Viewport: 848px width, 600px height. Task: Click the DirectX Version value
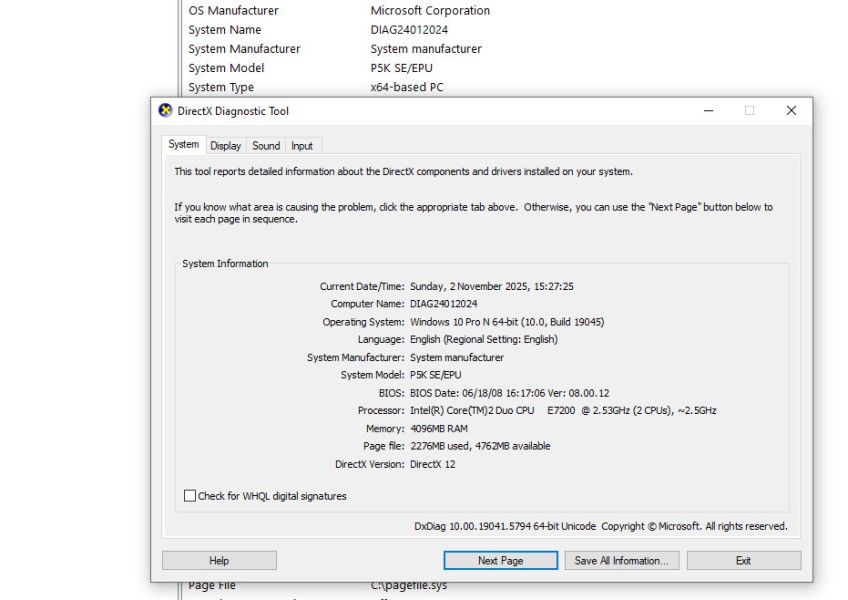click(x=435, y=463)
